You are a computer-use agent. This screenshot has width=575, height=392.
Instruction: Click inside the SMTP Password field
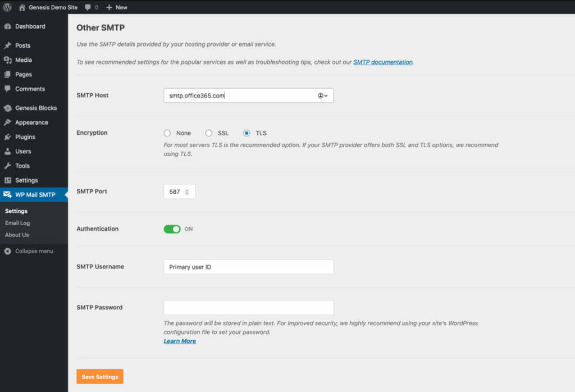248,307
